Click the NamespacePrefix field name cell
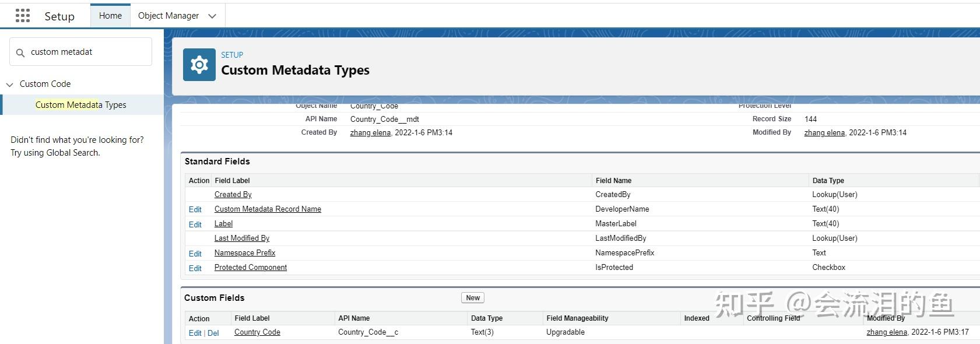Image resolution: width=980 pixels, height=344 pixels. pyautogui.click(x=625, y=253)
